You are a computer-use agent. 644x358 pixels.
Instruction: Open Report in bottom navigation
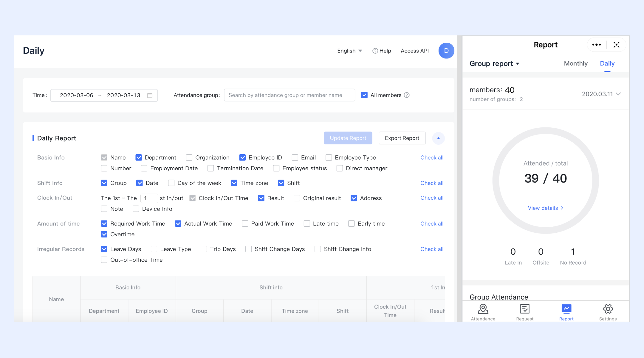(566, 312)
